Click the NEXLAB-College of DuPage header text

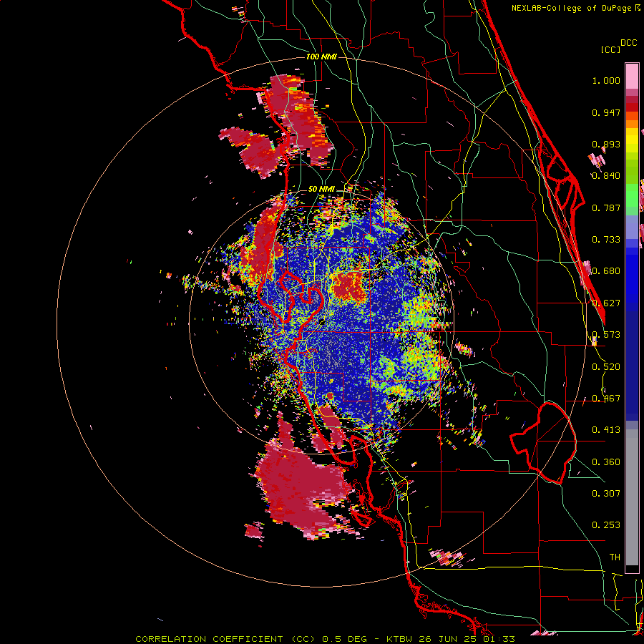pos(571,8)
